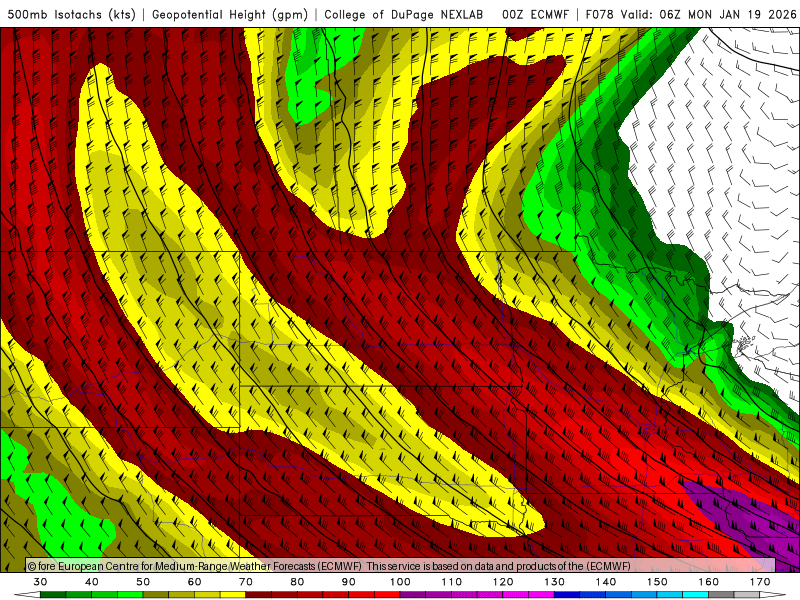
Task: Click the 'Geopotential Height (gpm)' title text
Action: pyautogui.click(x=230, y=14)
